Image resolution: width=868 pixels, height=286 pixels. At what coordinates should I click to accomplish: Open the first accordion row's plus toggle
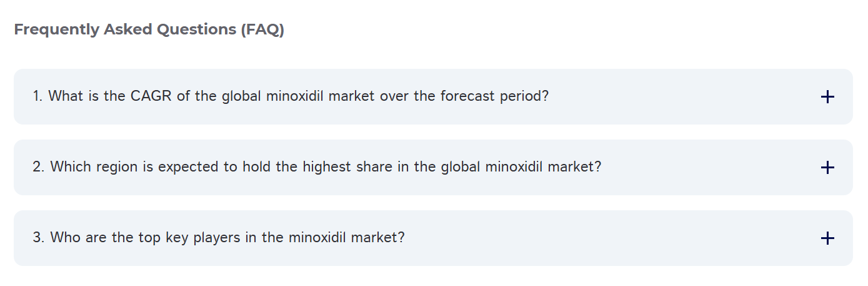[x=827, y=97]
